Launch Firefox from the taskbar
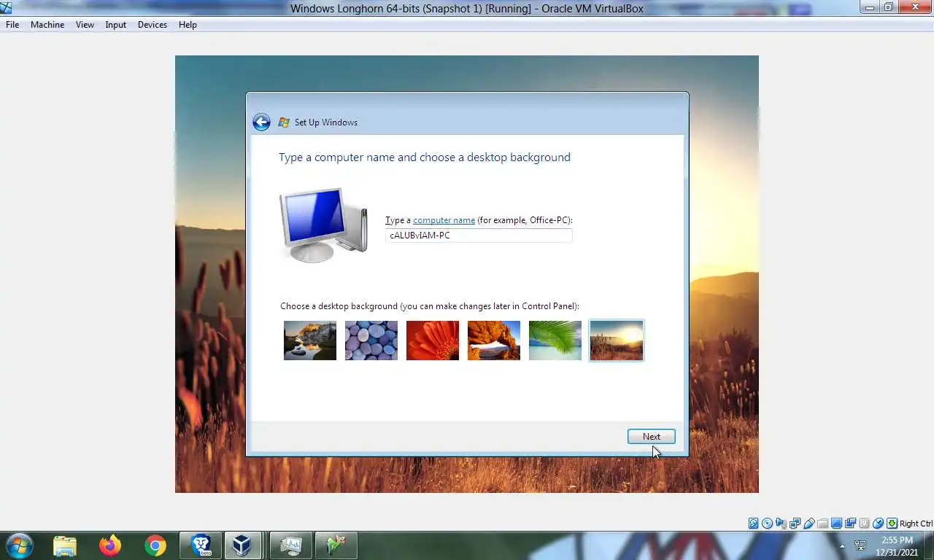934x560 pixels. (x=110, y=545)
